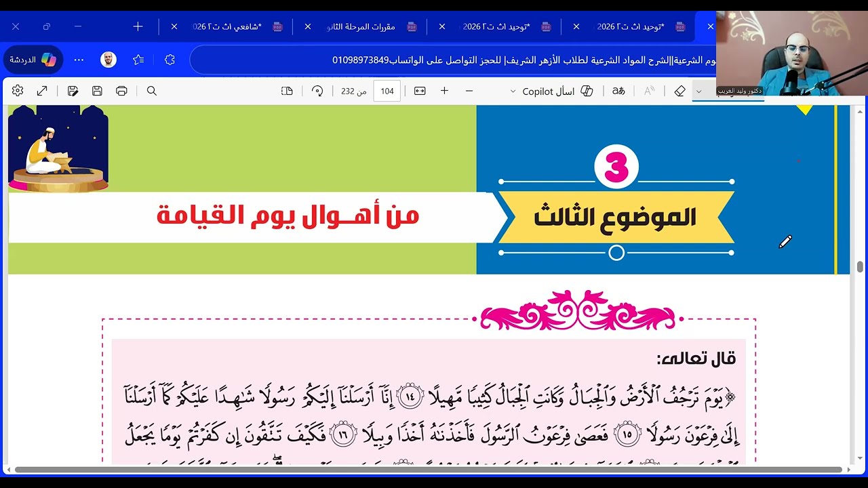
Task: Close the شافعي اث ت٢ 2026 tab
Action: tap(174, 26)
